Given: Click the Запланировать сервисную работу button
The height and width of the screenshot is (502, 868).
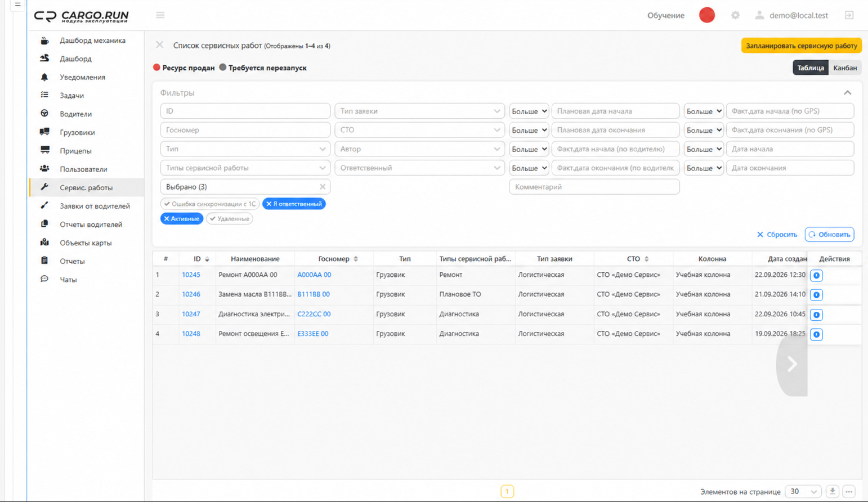Looking at the screenshot, I should pyautogui.click(x=802, y=46).
